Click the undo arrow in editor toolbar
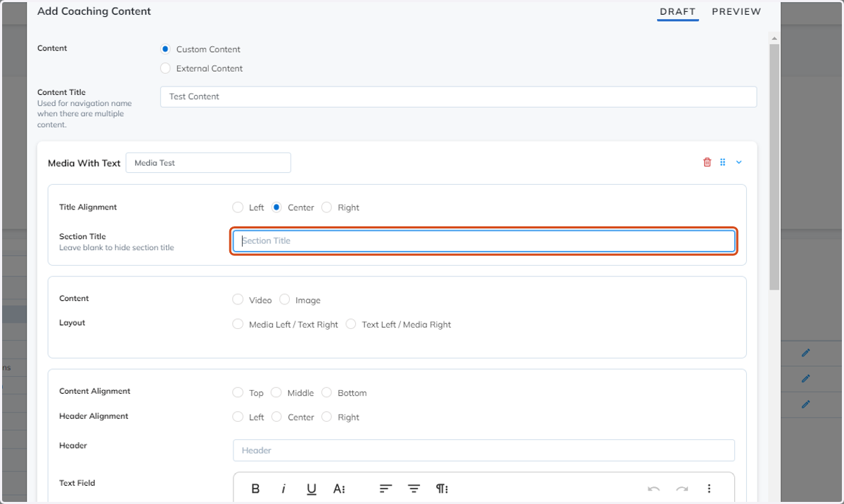Image resolution: width=844 pixels, height=504 pixels. coord(653,489)
